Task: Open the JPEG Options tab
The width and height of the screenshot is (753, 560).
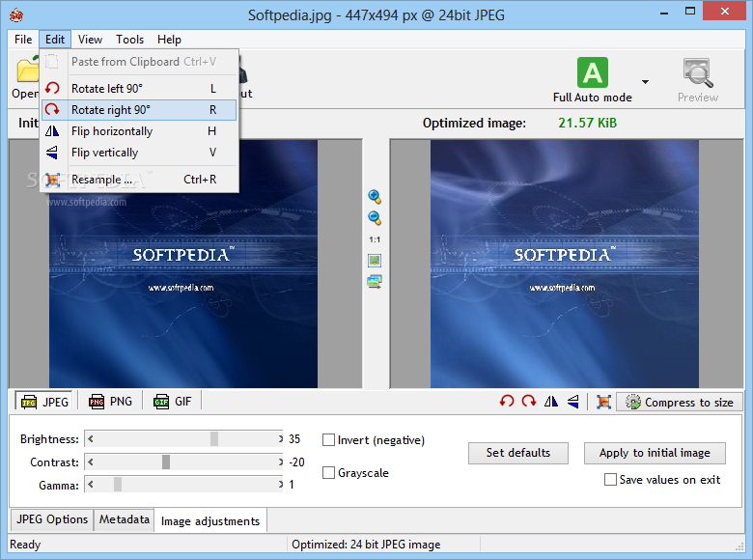Action: [52, 519]
